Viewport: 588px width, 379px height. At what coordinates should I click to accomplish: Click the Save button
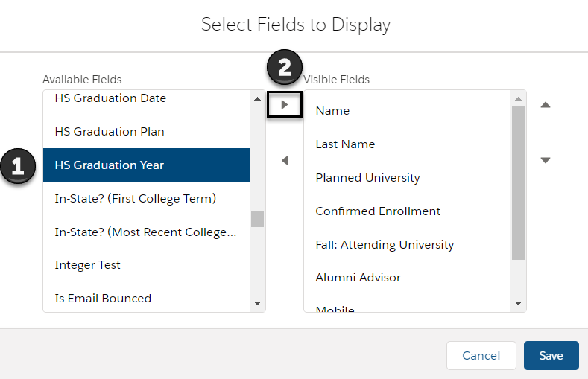pyautogui.click(x=551, y=355)
